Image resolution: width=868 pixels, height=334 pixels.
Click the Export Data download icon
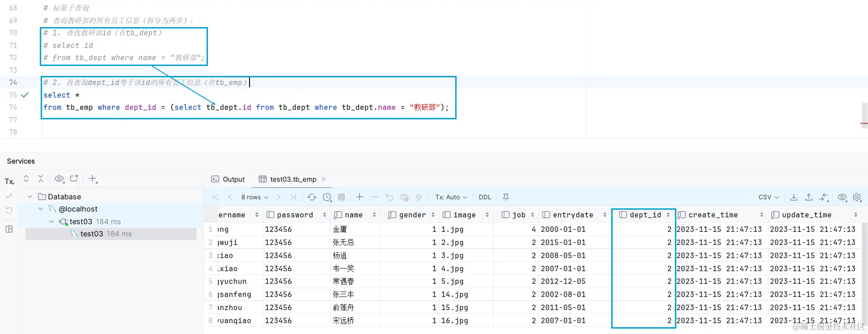click(794, 197)
